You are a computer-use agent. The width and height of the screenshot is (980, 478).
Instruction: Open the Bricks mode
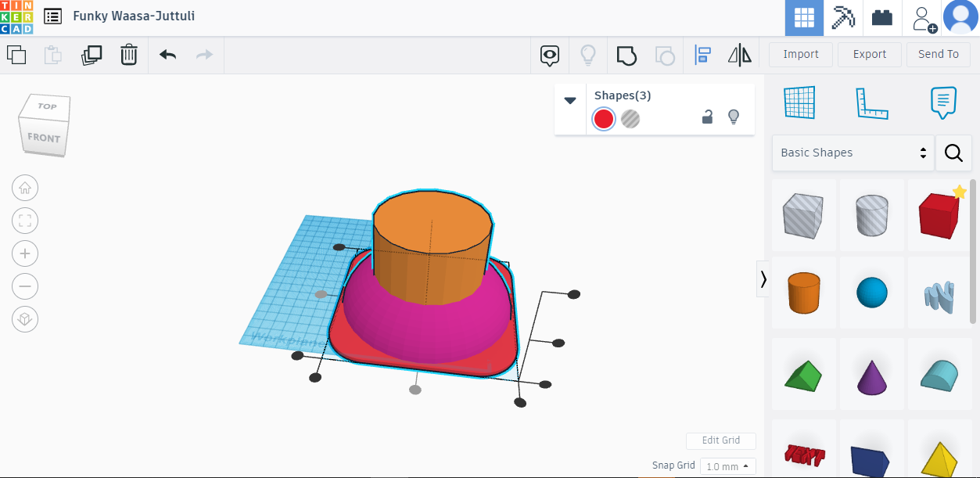(x=882, y=18)
